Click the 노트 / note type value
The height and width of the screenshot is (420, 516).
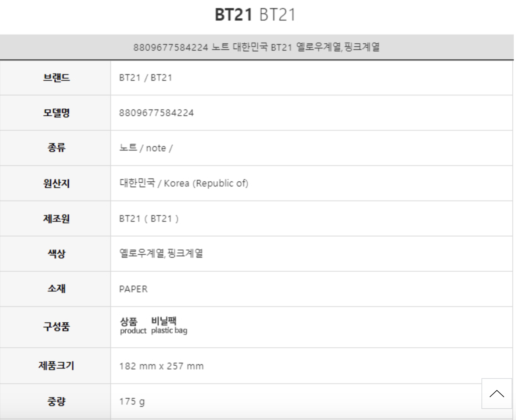pos(146,148)
